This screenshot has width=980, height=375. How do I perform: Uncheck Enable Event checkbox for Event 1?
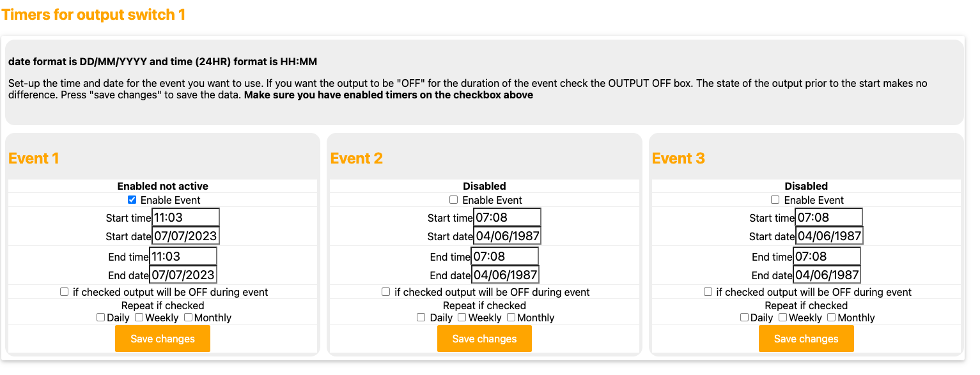(132, 200)
